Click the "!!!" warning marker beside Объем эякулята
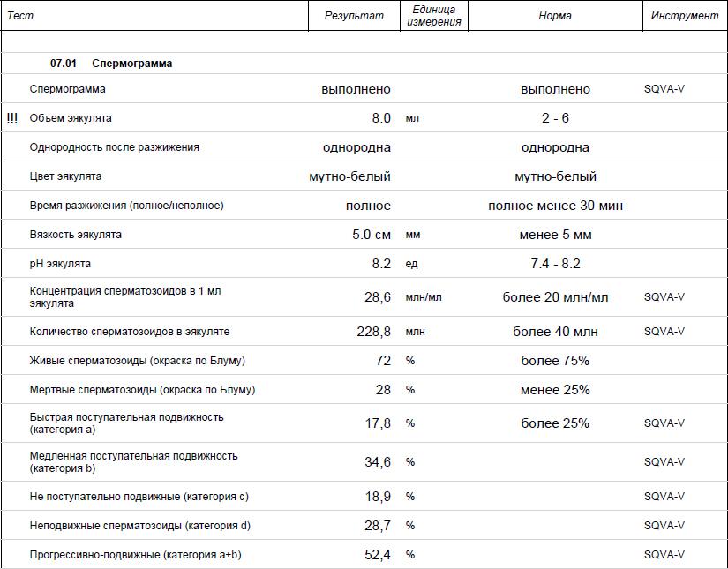The width and height of the screenshot is (728, 569). [11, 118]
